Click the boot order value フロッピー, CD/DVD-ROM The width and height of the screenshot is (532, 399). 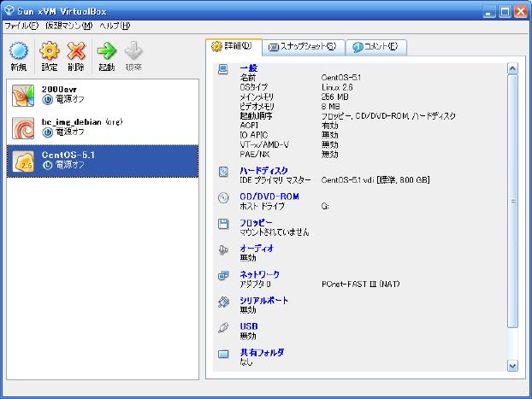(x=388, y=116)
